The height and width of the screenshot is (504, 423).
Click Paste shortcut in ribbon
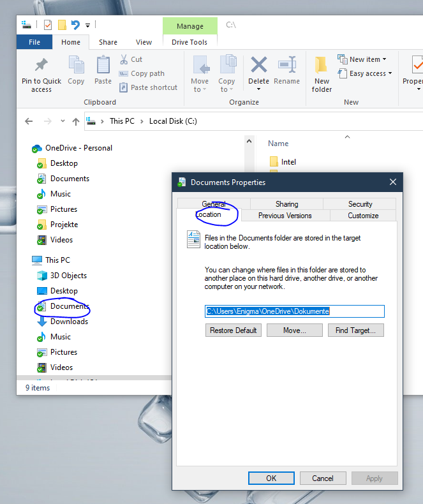point(148,87)
